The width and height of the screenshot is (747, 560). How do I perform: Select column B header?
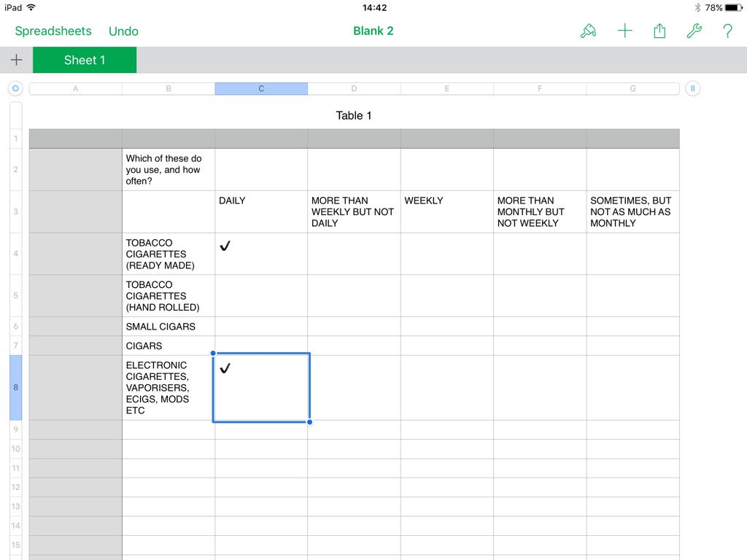tap(169, 88)
